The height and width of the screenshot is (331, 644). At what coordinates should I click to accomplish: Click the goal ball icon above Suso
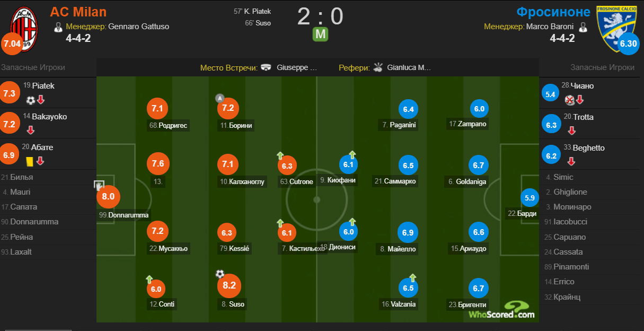point(220,274)
